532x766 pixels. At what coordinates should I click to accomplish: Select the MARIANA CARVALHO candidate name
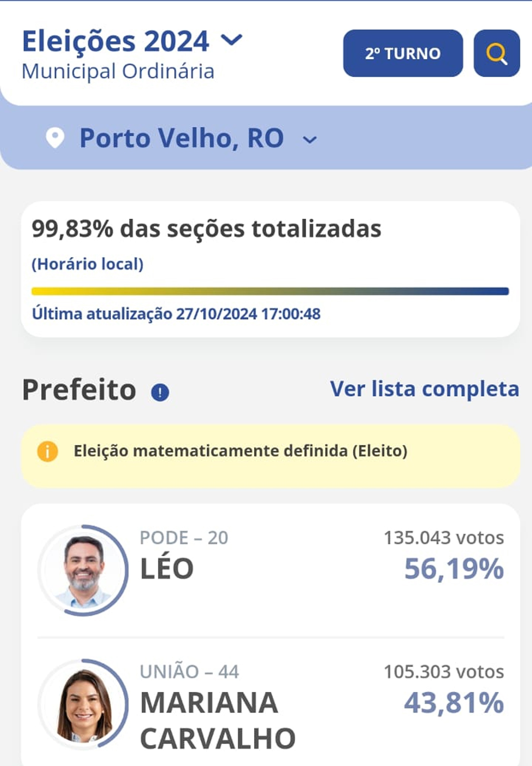point(218,721)
